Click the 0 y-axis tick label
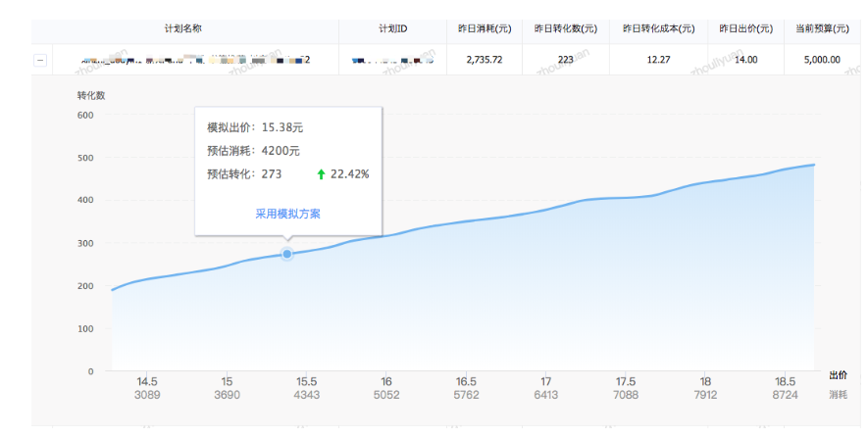 [91, 371]
